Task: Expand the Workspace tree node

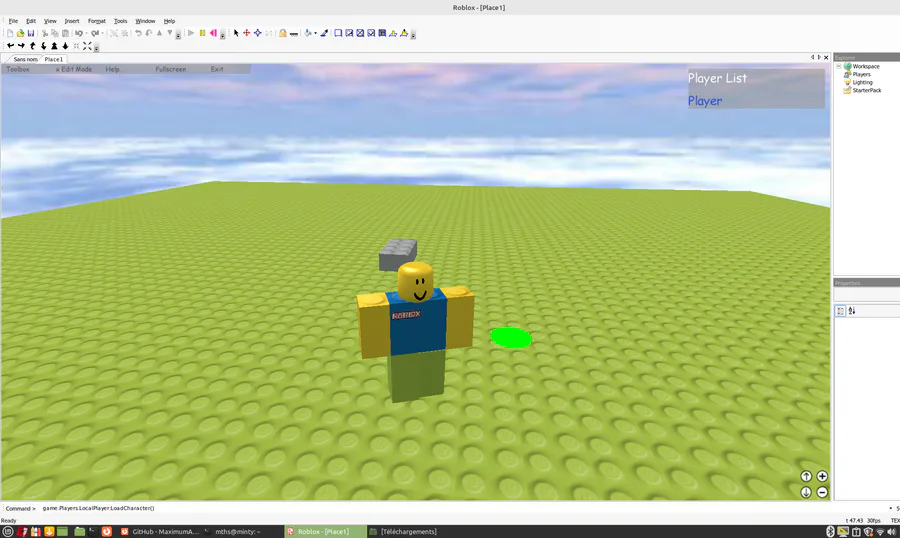Action: click(839, 67)
